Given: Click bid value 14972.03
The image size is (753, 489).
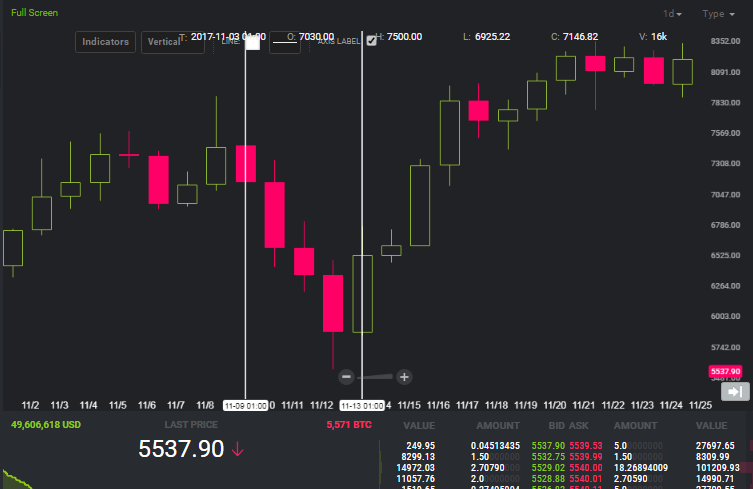Looking at the screenshot, I should pos(415,468).
